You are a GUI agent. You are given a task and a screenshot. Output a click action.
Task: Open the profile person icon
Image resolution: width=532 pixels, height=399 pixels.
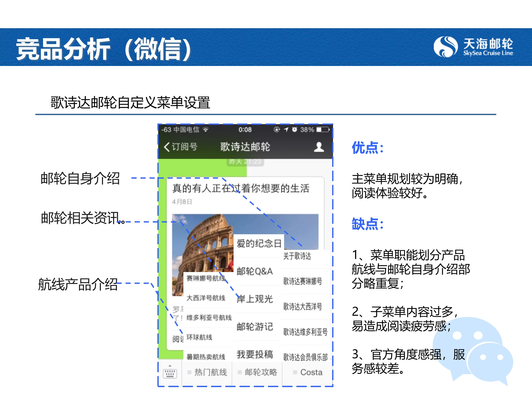[319, 147]
